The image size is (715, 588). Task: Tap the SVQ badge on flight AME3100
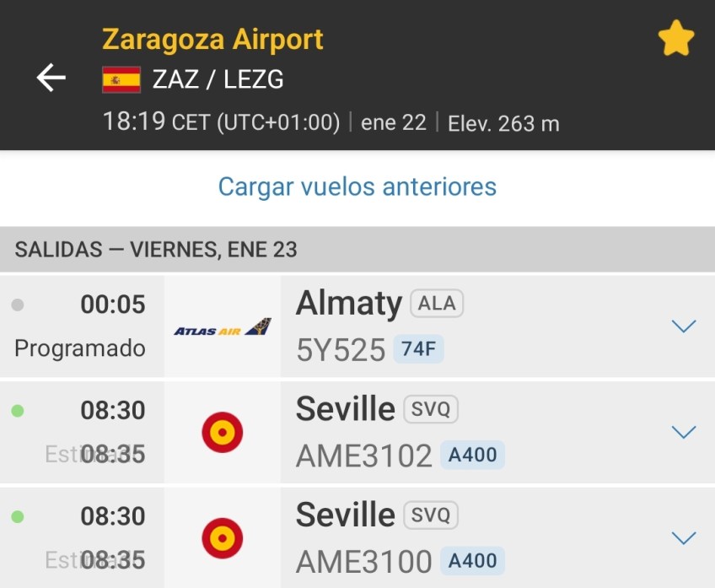[431, 515]
